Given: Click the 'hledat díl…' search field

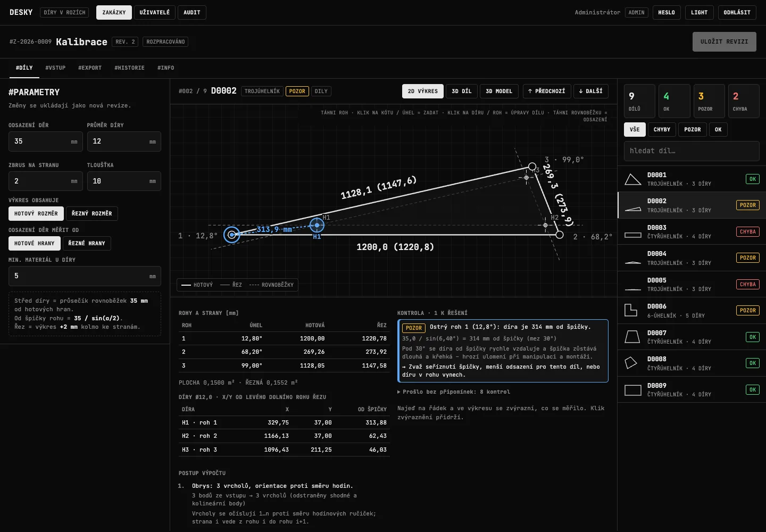Looking at the screenshot, I should pyautogui.click(x=692, y=151).
